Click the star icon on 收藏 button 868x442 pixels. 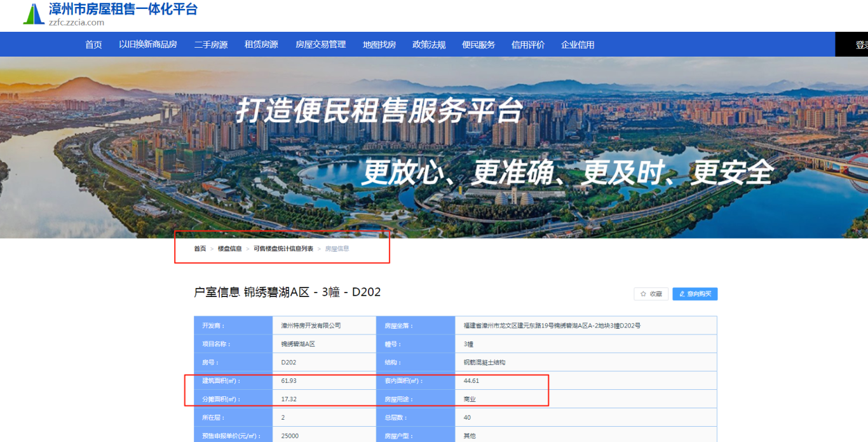click(x=643, y=294)
